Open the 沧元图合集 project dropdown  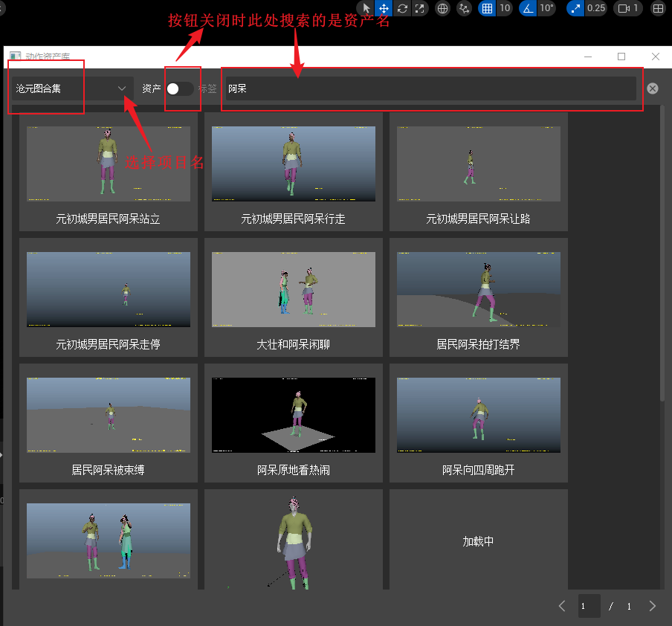71,88
